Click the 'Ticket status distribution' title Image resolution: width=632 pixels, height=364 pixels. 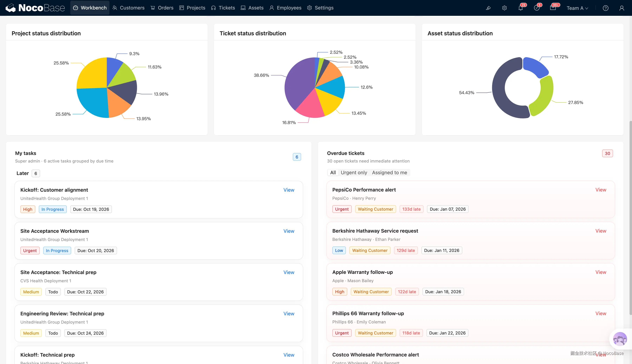point(253,33)
